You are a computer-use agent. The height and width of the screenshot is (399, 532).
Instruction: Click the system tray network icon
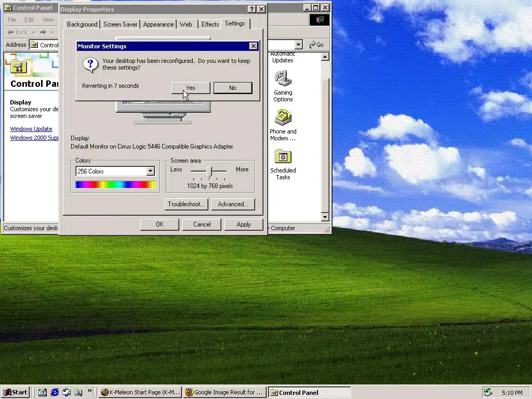coord(488,393)
